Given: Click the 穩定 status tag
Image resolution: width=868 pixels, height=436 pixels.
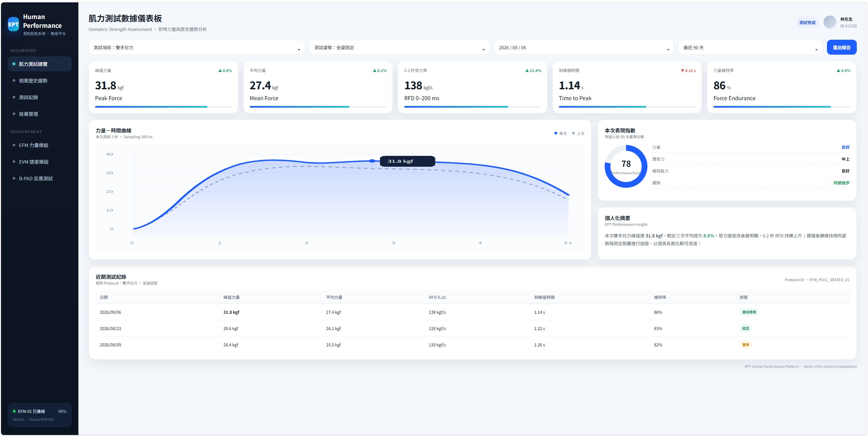Looking at the screenshot, I should pyautogui.click(x=745, y=328).
